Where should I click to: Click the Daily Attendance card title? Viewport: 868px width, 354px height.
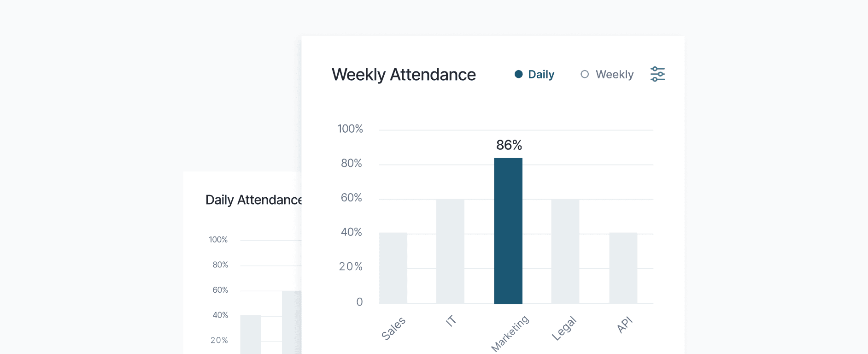254,200
